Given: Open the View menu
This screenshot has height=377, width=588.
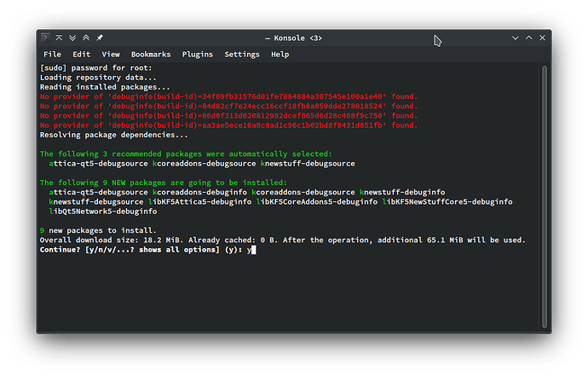Looking at the screenshot, I should (x=111, y=55).
